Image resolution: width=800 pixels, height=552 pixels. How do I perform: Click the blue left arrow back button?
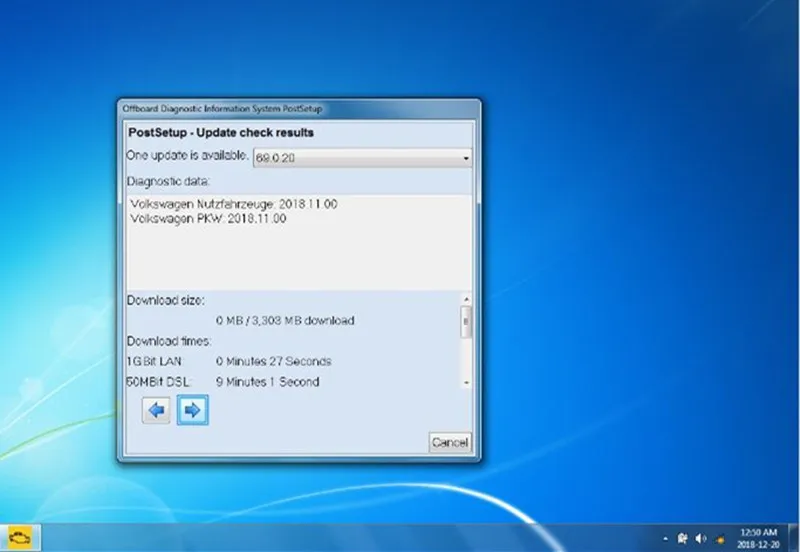pos(156,410)
